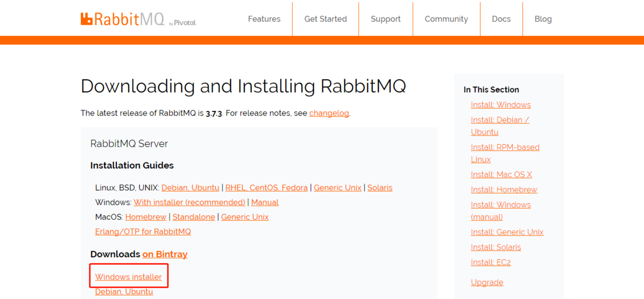
Task: Open the changelog link
Action: point(329,113)
